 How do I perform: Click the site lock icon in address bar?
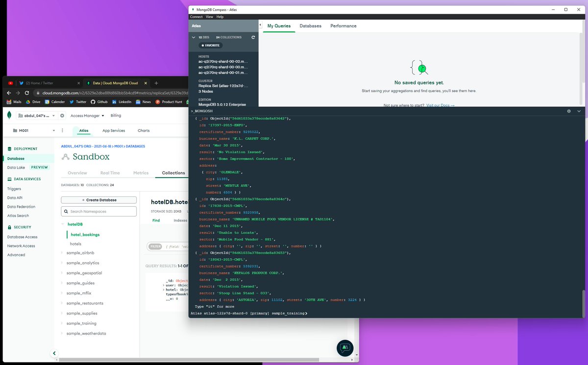click(39, 93)
